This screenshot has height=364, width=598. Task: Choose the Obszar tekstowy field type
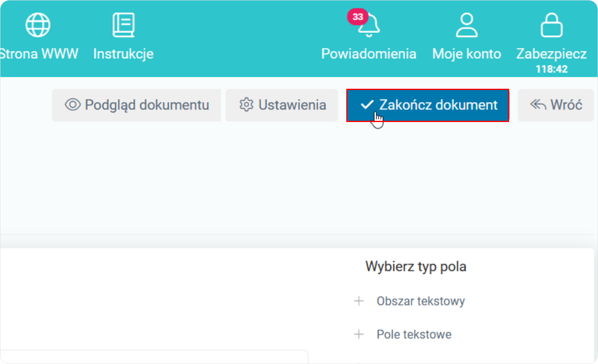421,301
